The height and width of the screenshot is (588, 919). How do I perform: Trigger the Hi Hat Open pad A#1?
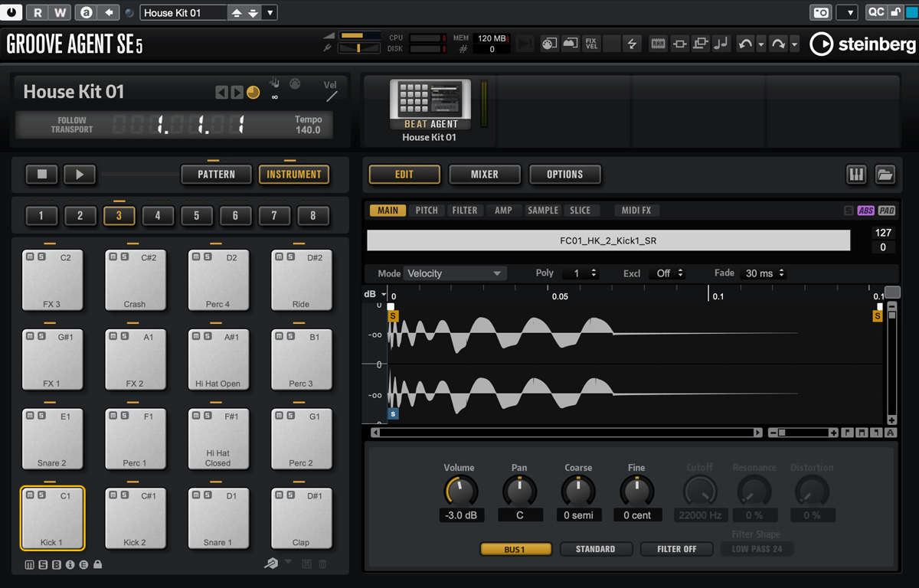(218, 360)
